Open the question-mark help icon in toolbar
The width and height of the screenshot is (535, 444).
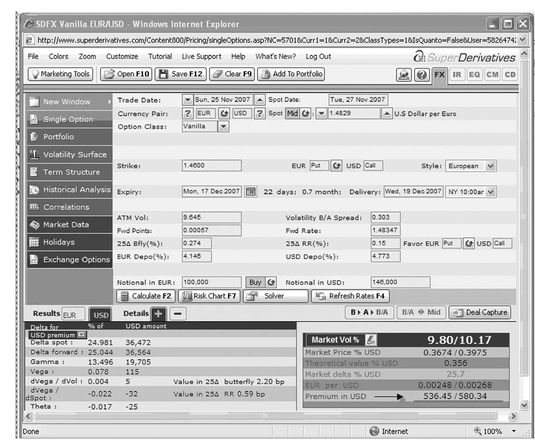pos(422,75)
